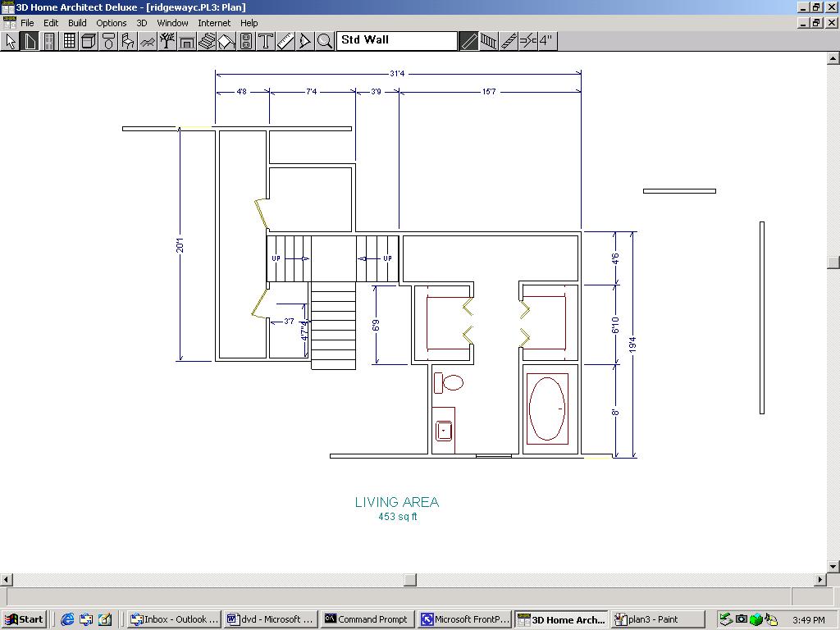Open the Help menu
This screenshot has height=630, width=840.
pos(249,23)
